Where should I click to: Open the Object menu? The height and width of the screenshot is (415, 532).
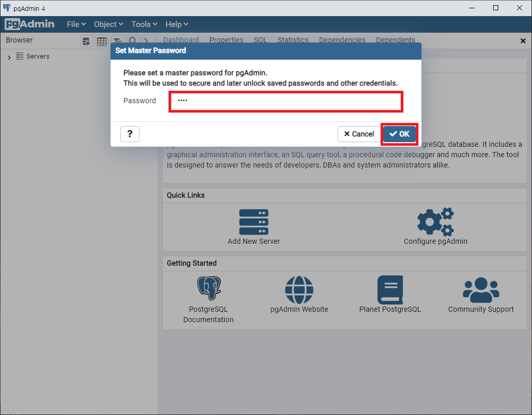pyautogui.click(x=108, y=24)
